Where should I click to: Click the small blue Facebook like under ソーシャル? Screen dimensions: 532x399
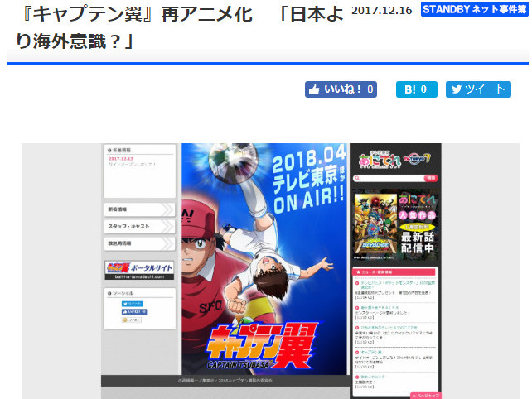click(134, 311)
